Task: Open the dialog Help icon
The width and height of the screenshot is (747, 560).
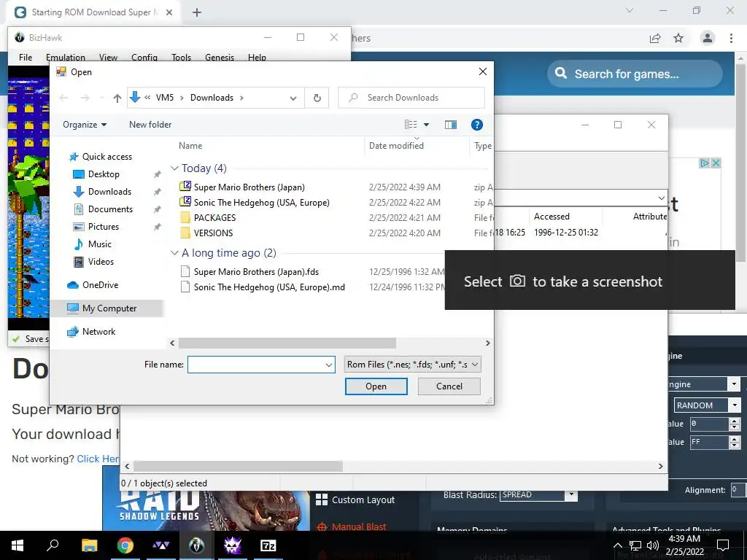Action: point(477,125)
